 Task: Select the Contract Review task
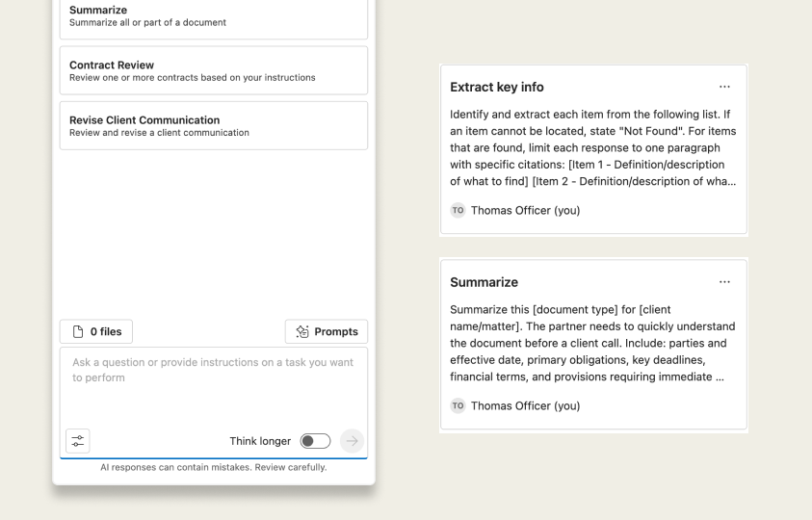[214, 70]
